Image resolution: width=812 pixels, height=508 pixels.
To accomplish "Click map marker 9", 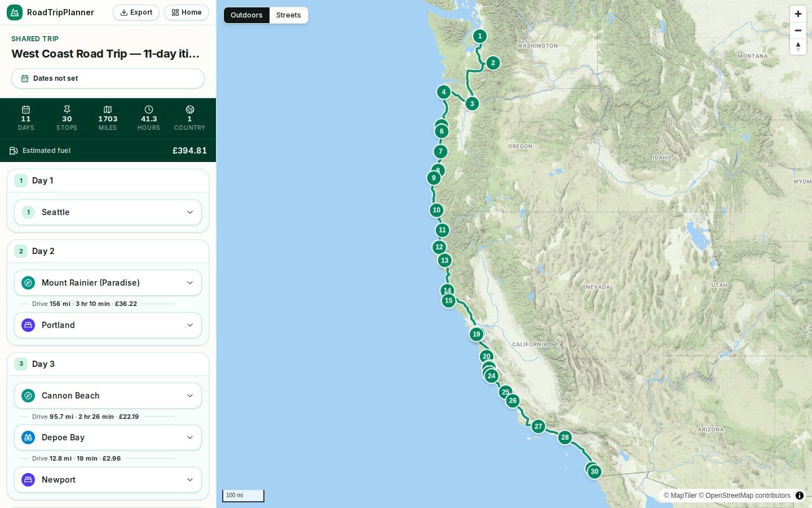I will tap(434, 178).
